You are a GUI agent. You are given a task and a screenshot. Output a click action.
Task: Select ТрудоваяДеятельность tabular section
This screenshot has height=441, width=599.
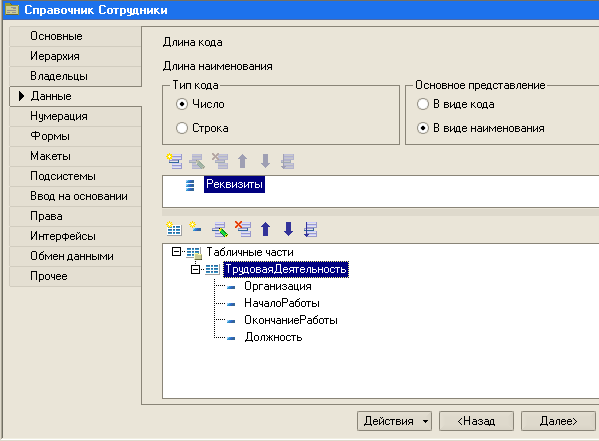(x=286, y=269)
